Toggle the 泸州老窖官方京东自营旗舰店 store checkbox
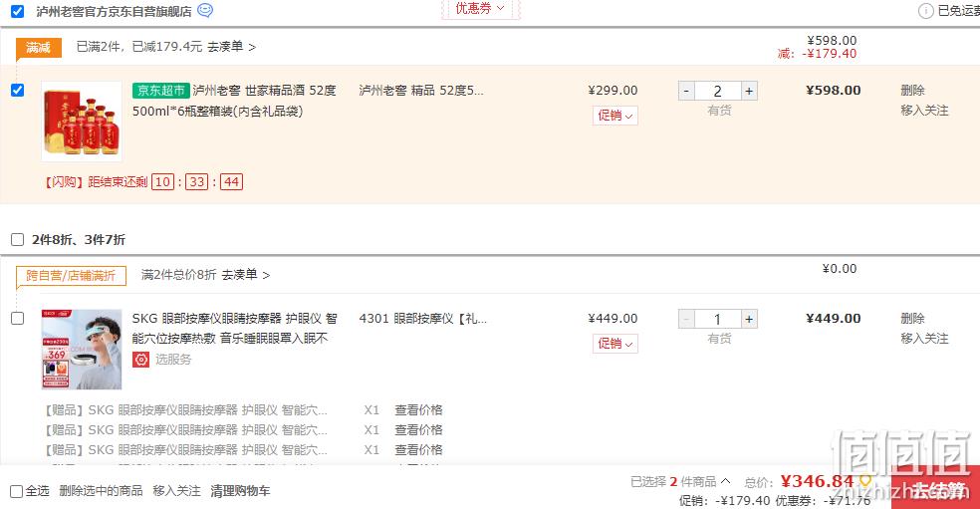The width and height of the screenshot is (980, 509). pos(18,11)
